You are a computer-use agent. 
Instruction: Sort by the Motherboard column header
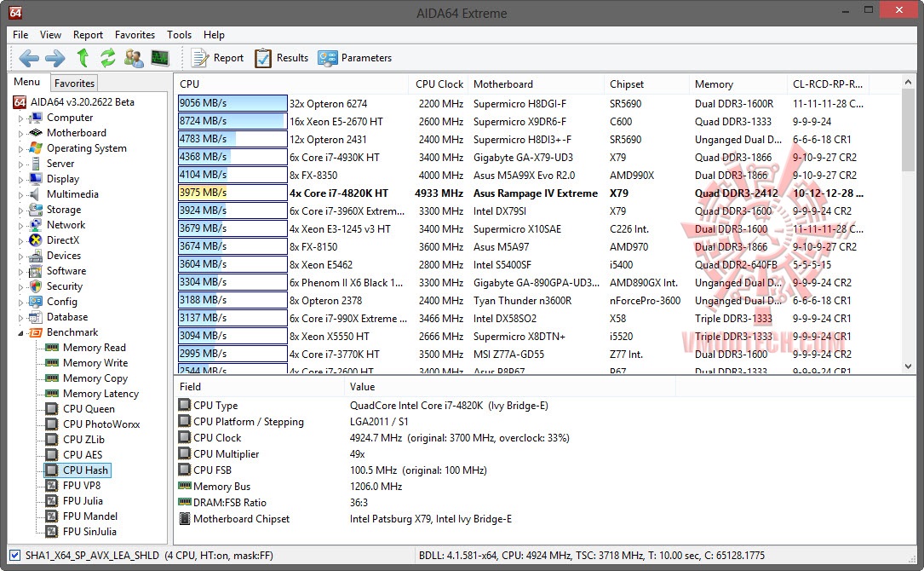(536, 84)
